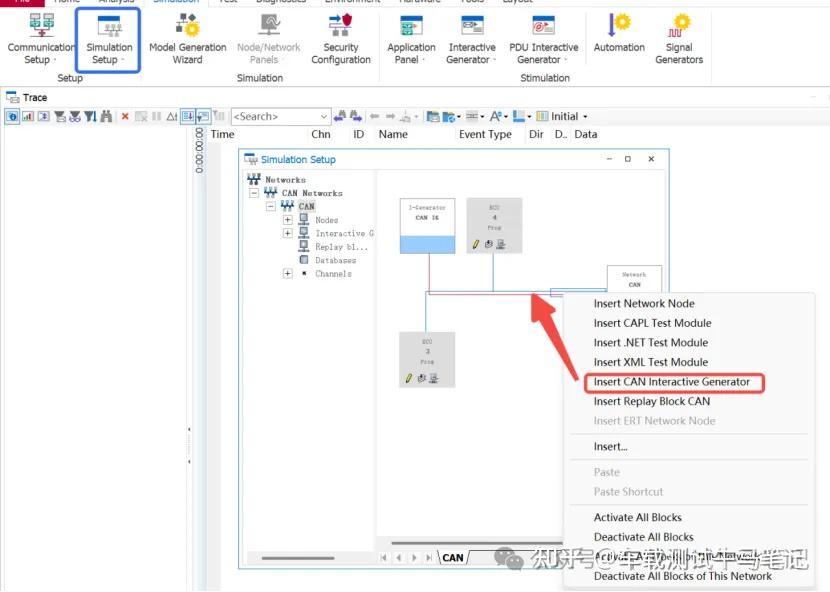This screenshot has height=592, width=830.
Task: Choose Insert Network Node from context menu
Action: click(644, 303)
